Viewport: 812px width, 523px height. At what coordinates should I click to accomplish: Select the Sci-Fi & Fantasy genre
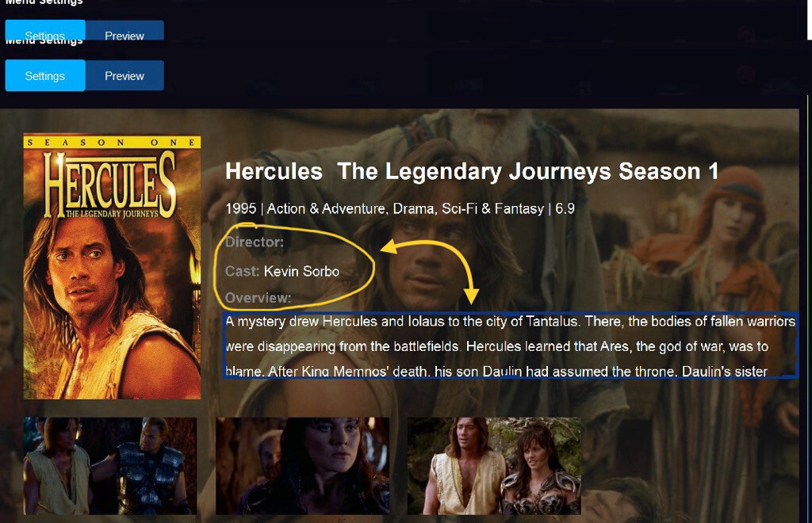(x=492, y=208)
